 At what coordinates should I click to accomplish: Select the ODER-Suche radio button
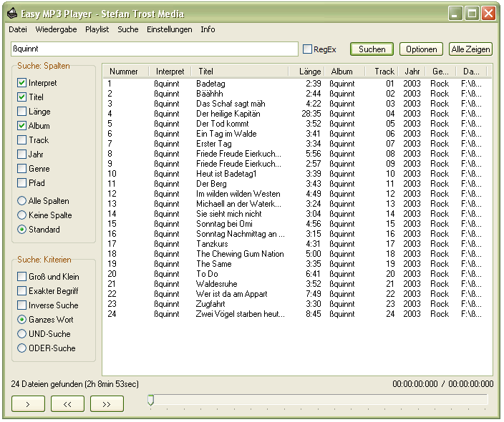21,348
